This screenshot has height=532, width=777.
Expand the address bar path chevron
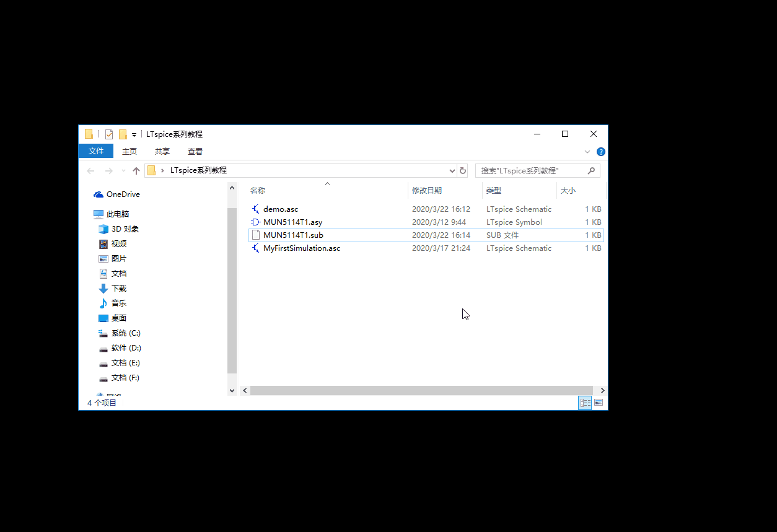coord(163,170)
